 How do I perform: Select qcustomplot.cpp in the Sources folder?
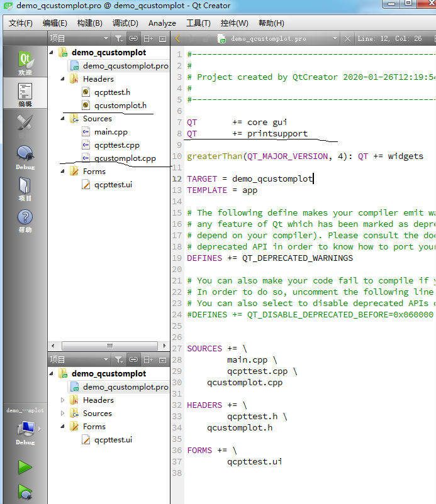click(125, 158)
